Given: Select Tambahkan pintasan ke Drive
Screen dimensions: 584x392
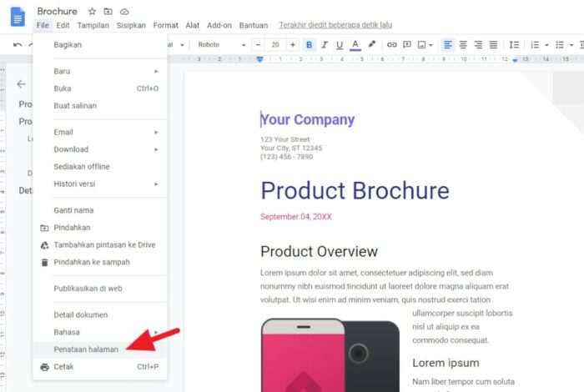Looking at the screenshot, I should 100,245.
